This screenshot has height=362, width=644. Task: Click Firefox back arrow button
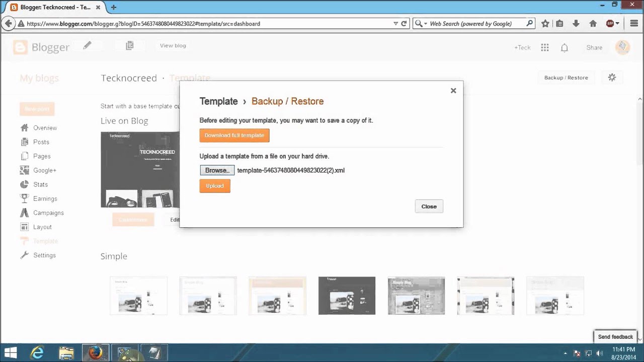[x=8, y=23]
